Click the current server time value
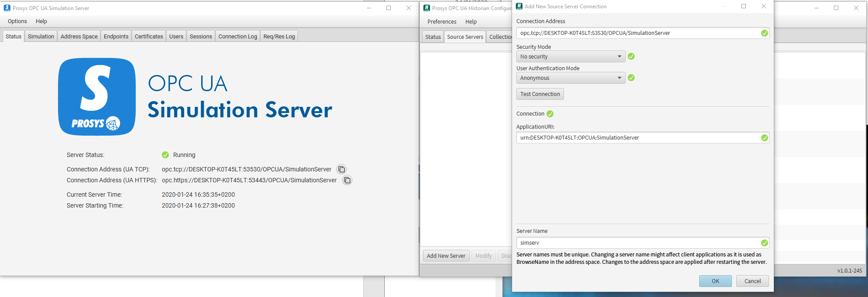 pyautogui.click(x=198, y=195)
